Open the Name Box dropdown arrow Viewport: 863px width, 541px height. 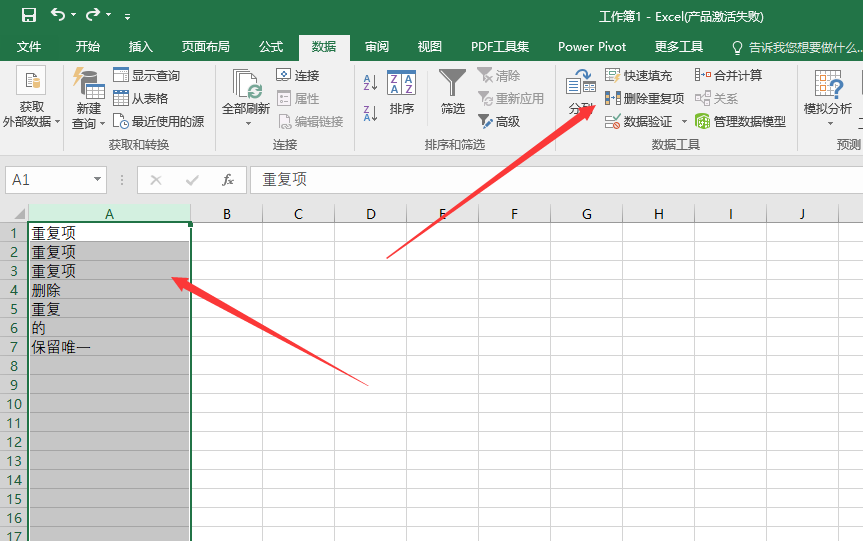(x=98, y=180)
